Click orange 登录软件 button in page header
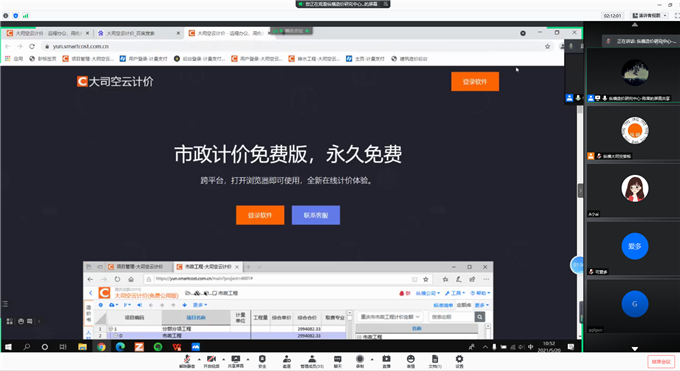The width and height of the screenshot is (680, 371). pos(475,82)
